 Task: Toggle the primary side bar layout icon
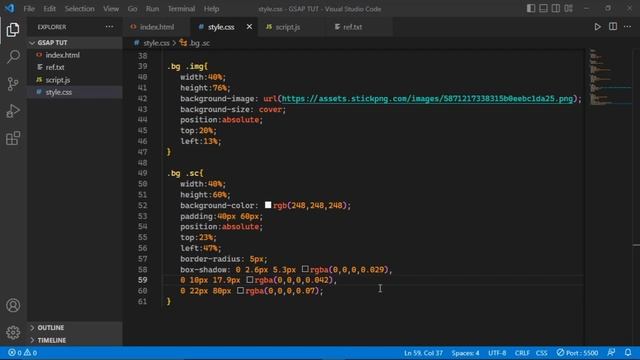point(531,9)
